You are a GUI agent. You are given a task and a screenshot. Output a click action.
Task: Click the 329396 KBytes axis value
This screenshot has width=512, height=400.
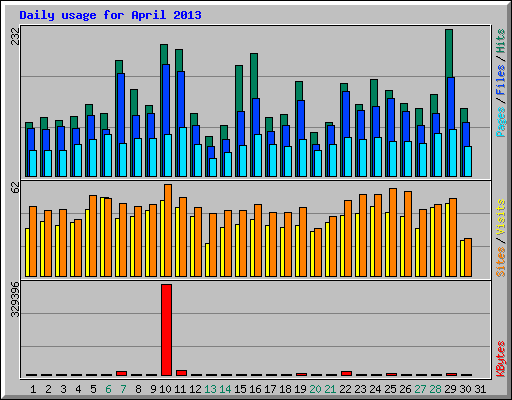tap(16, 300)
